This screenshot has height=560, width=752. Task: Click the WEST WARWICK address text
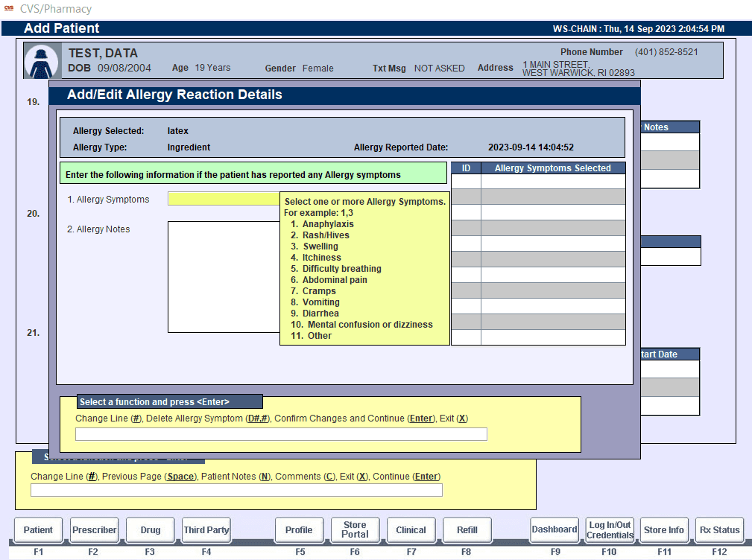[x=578, y=73]
